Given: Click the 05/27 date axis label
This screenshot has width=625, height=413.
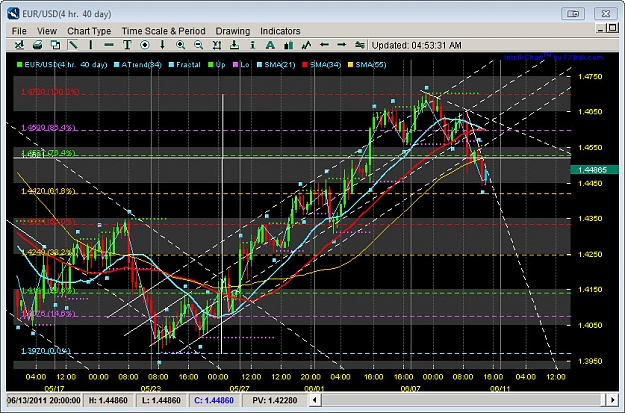Looking at the screenshot, I should pyautogui.click(x=239, y=388).
